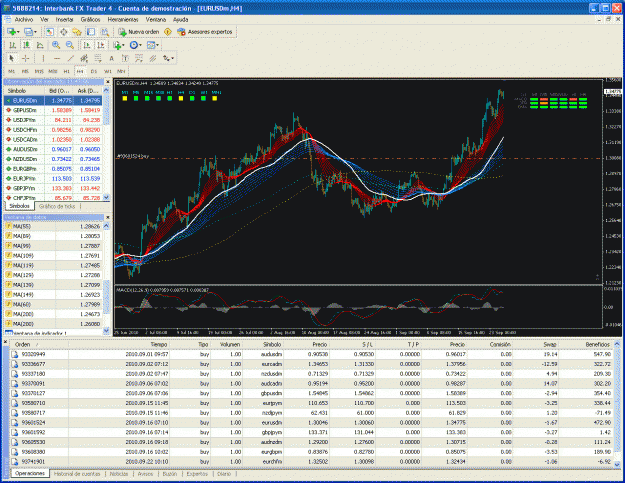Open MetaEditor yellow diamond icon

point(168,32)
